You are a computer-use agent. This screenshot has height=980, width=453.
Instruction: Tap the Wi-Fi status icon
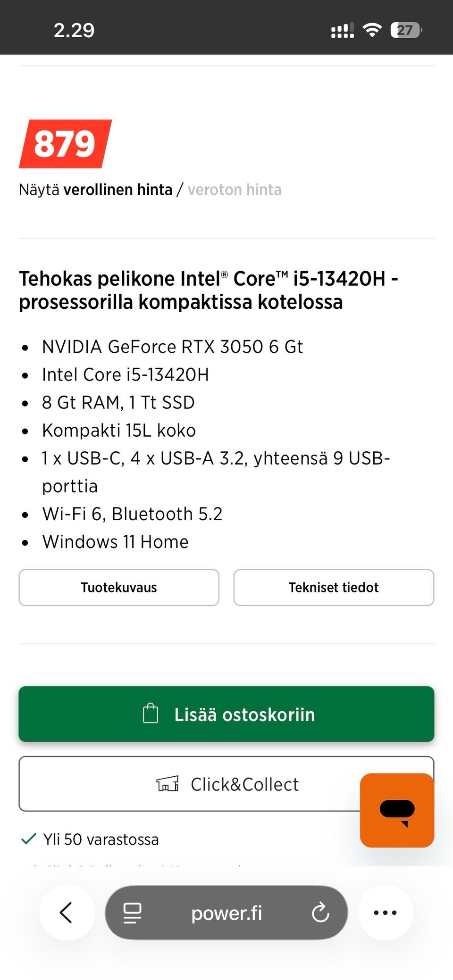click(x=372, y=31)
